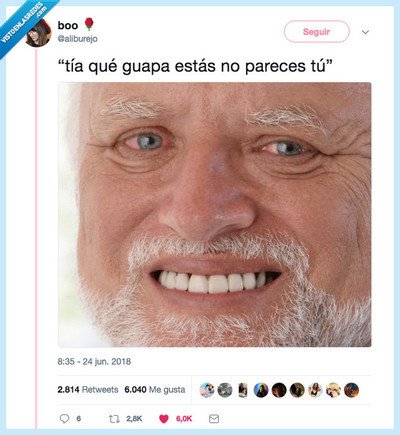Click the first liker avatar
The image size is (400, 435).
click(207, 390)
